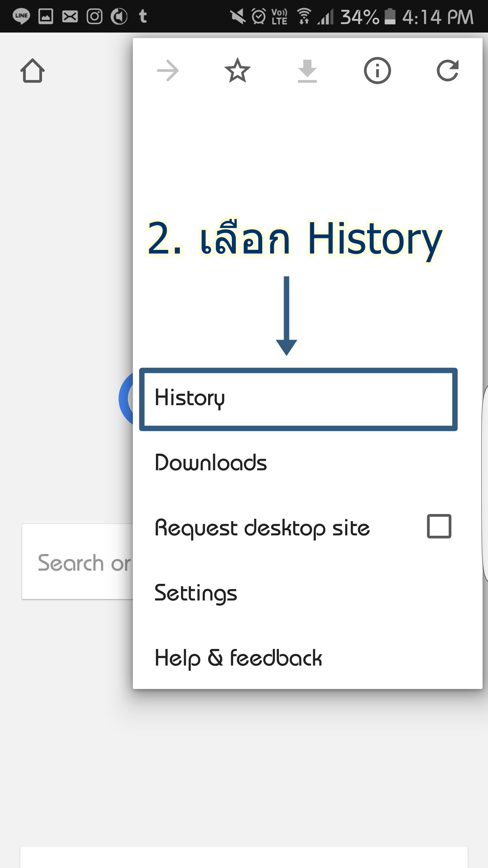This screenshot has height=868, width=488.
Task: Open the page info icon
Action: click(x=378, y=71)
